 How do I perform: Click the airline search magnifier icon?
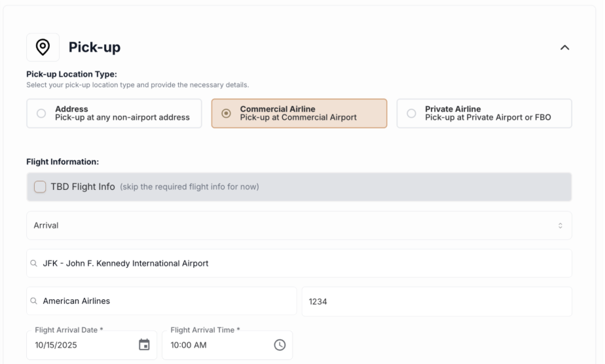click(x=33, y=301)
